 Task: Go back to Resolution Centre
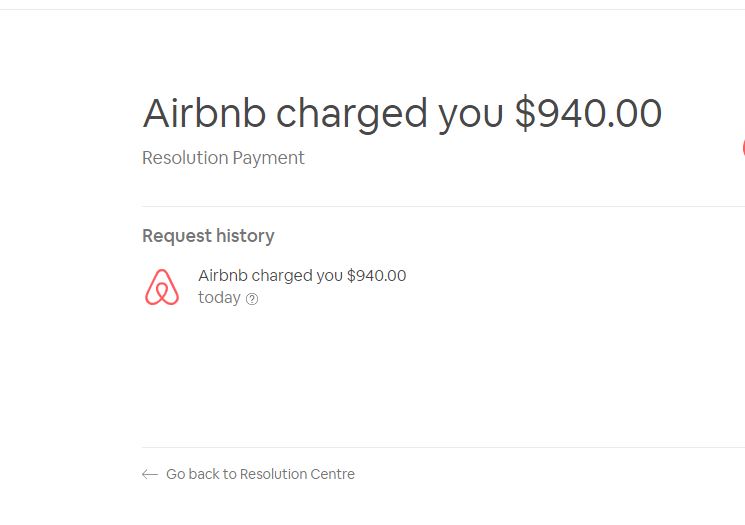[248, 474]
